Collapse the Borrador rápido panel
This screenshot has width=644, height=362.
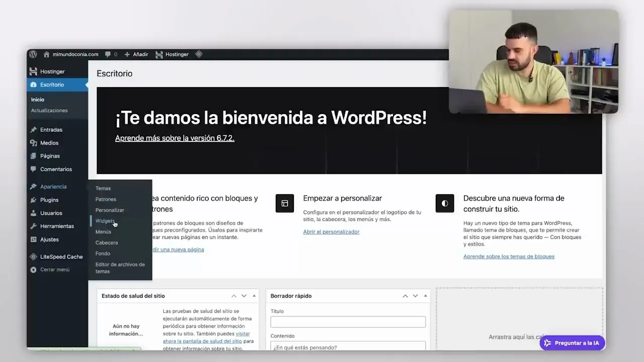click(x=425, y=296)
